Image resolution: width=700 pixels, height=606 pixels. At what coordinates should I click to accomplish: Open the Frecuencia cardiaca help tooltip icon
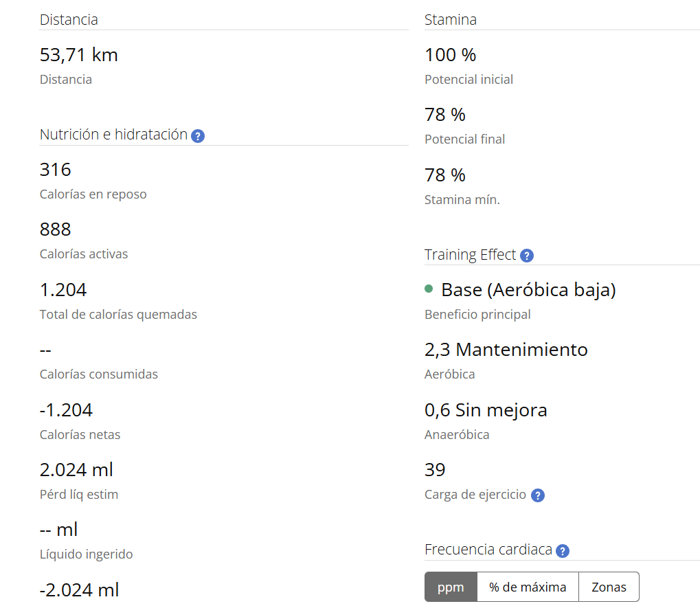563,550
